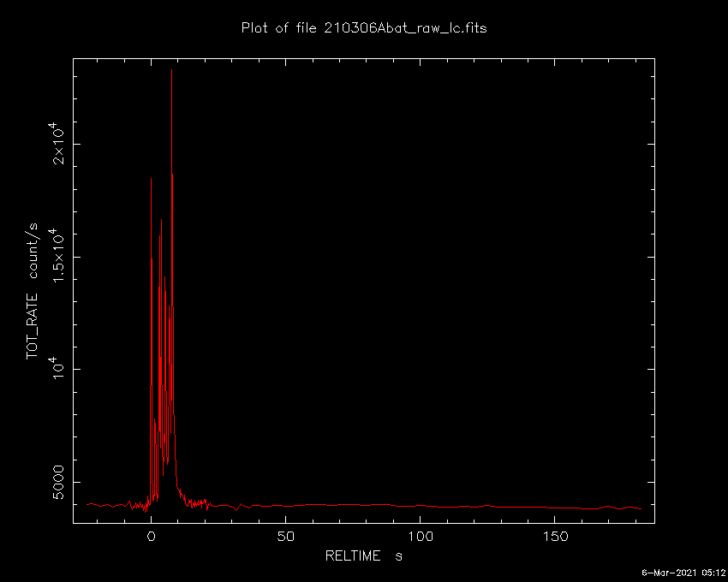Click the x-axis tick label 100

(x=421, y=537)
